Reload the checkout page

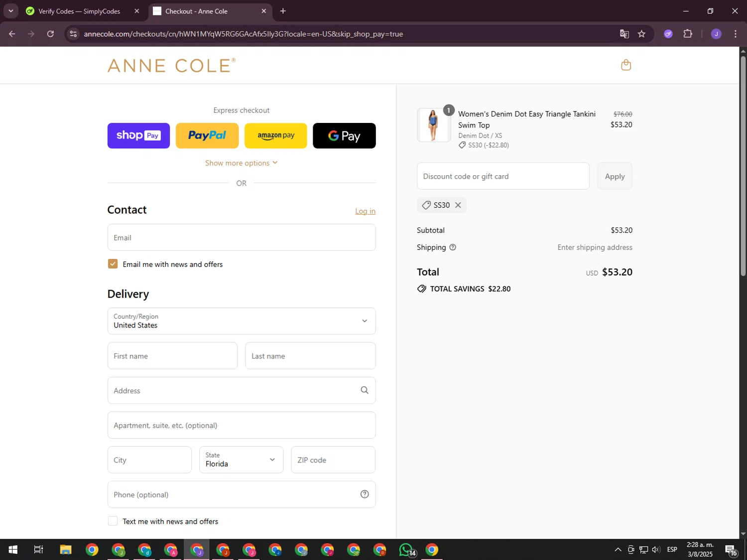tap(50, 34)
